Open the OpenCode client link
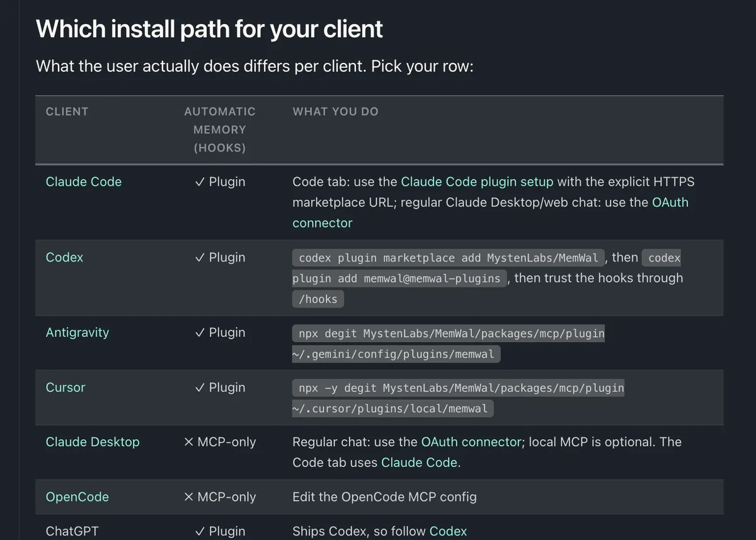This screenshot has height=540, width=756. coord(77,497)
